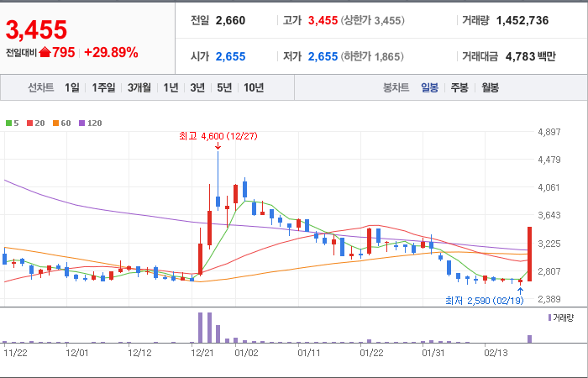This screenshot has height=378, width=588.
Task: Click the 전일 value 2,660
Action: tap(230, 20)
